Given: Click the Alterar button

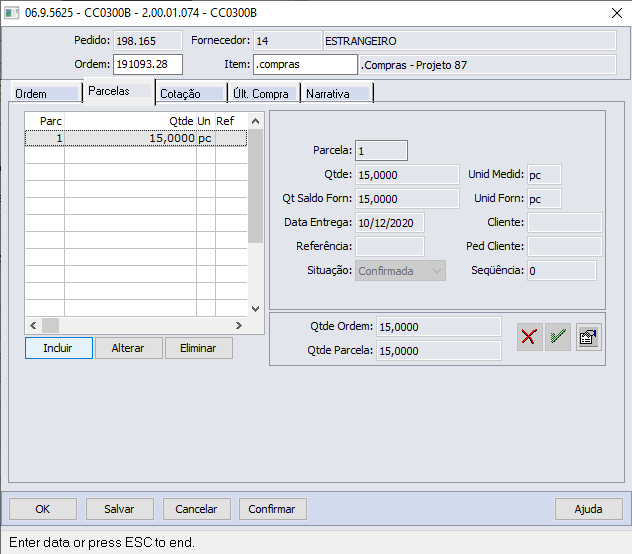Looking at the screenshot, I should 129,348.
